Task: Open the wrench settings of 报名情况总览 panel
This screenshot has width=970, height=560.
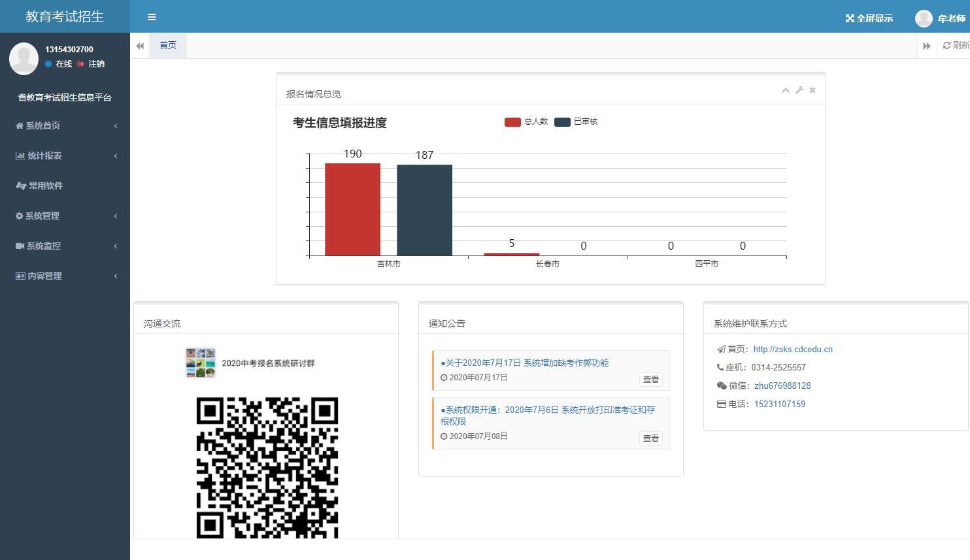Action: (799, 90)
